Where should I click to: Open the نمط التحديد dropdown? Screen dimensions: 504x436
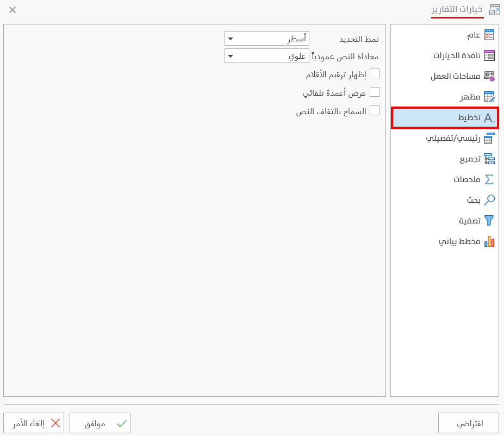click(231, 38)
